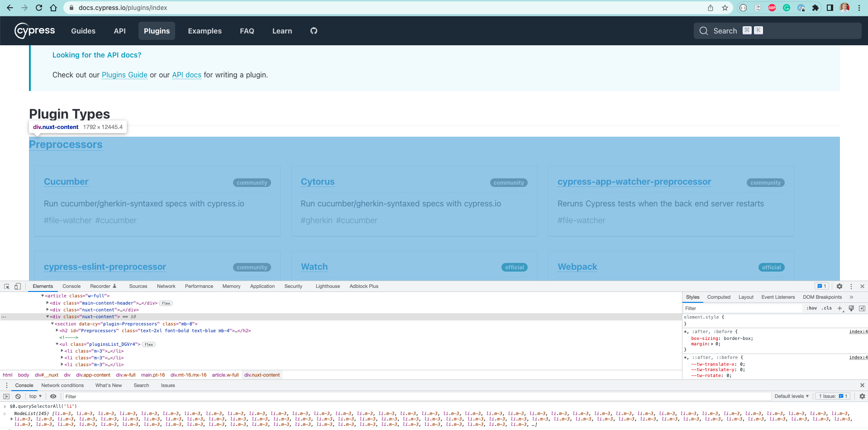Toggle the :hov element state panel
This screenshot has height=430, width=868.
point(812,308)
